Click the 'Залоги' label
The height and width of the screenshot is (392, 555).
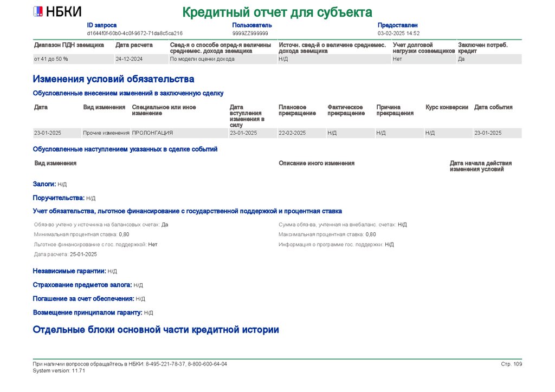coord(44,185)
